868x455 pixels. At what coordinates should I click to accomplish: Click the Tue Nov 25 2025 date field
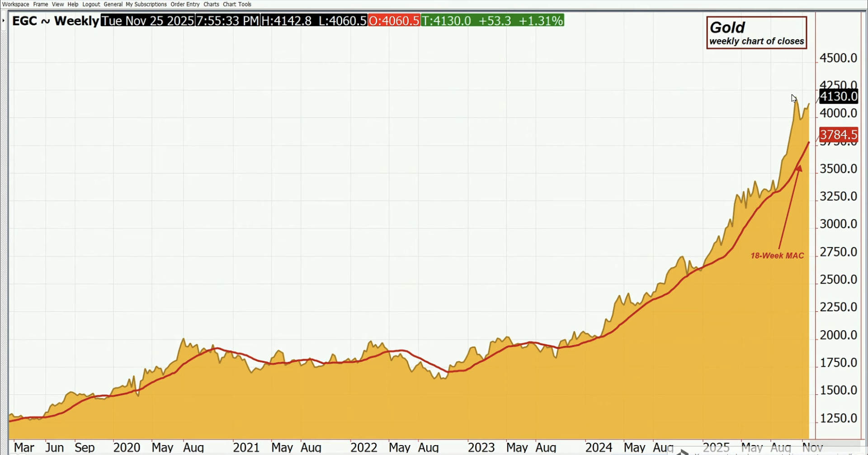[148, 21]
